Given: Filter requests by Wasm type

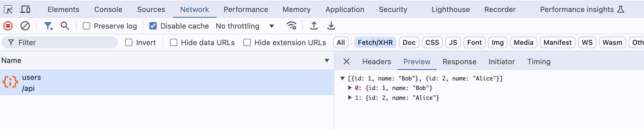Looking at the screenshot, I should 612,42.
